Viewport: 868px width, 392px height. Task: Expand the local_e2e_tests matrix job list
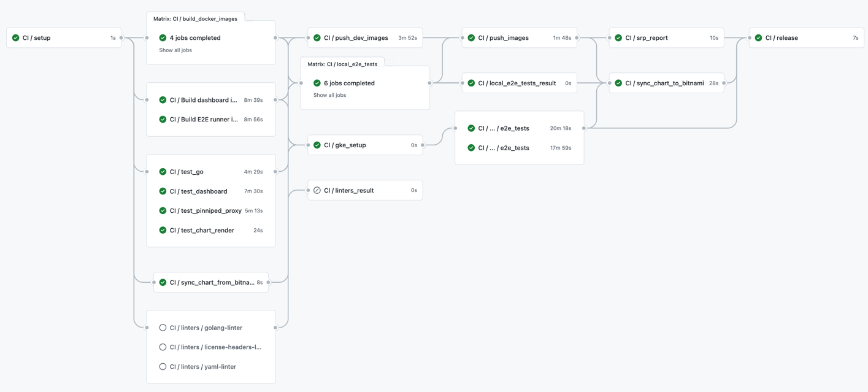[x=329, y=94]
